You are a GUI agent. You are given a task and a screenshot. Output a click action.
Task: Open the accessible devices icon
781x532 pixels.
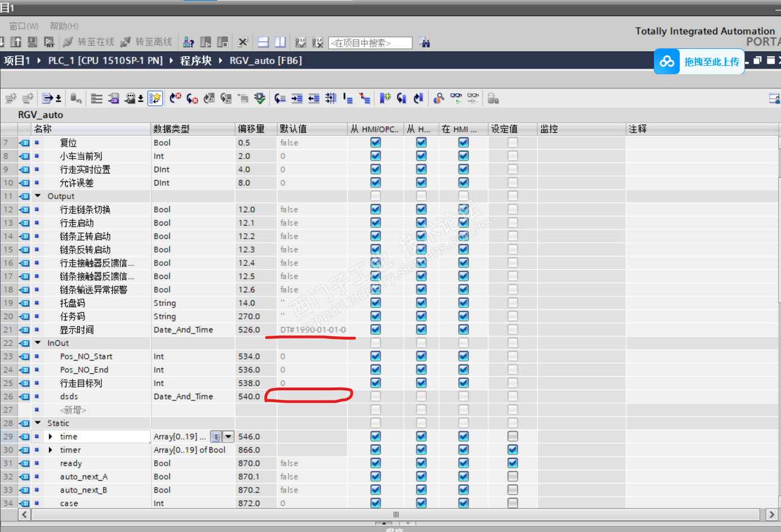tap(189, 42)
